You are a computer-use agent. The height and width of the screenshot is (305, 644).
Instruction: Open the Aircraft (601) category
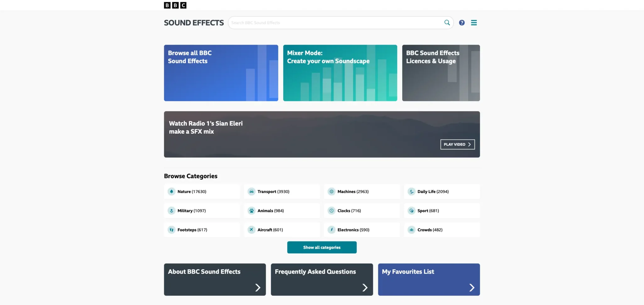point(282,230)
